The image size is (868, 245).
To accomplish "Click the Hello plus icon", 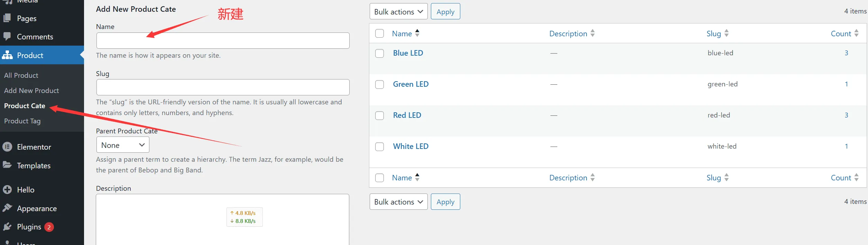I will (x=7, y=189).
